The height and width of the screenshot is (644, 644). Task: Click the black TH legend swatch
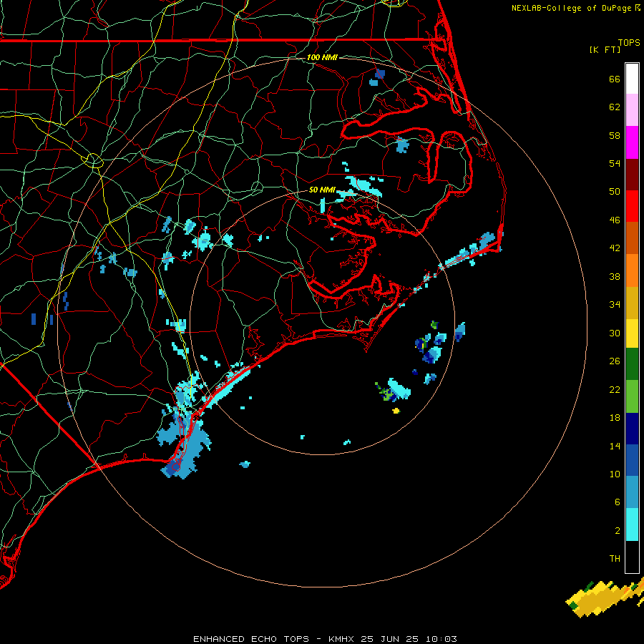point(632,557)
